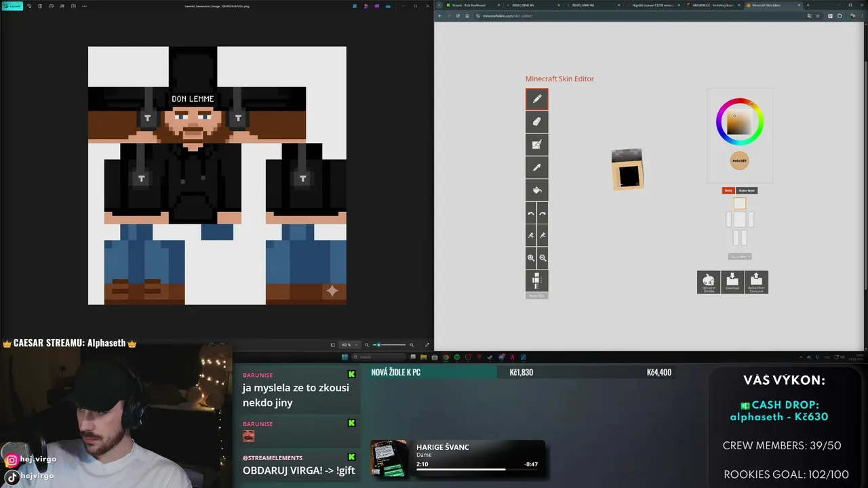Click the Don Lemme skin image
The width and height of the screenshot is (868, 488).
[217, 176]
